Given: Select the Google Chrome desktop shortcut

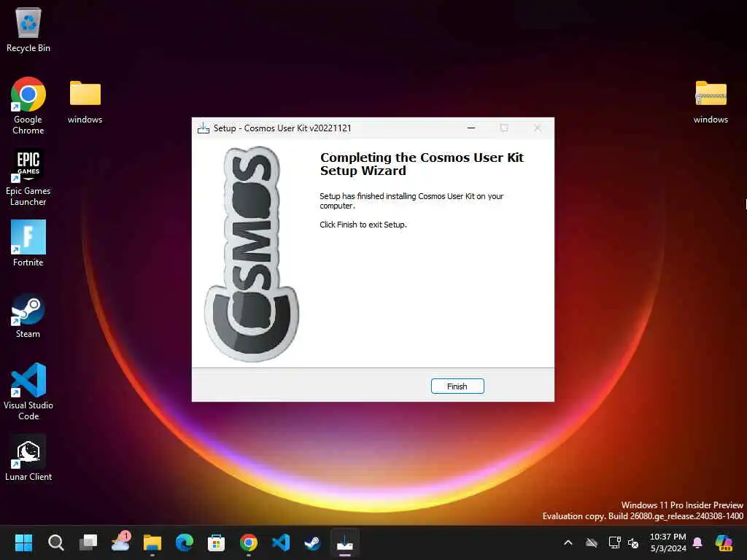Looking at the screenshot, I should tap(28, 106).
